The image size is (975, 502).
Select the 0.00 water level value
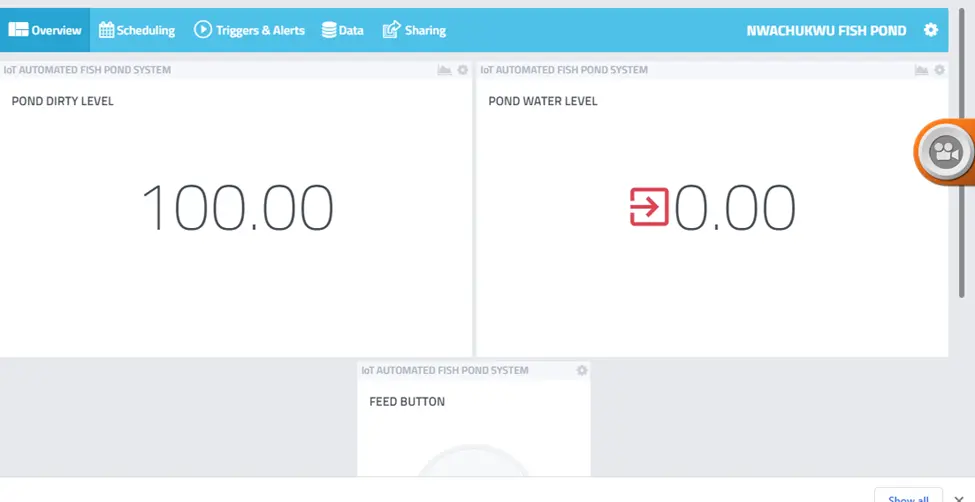734,207
